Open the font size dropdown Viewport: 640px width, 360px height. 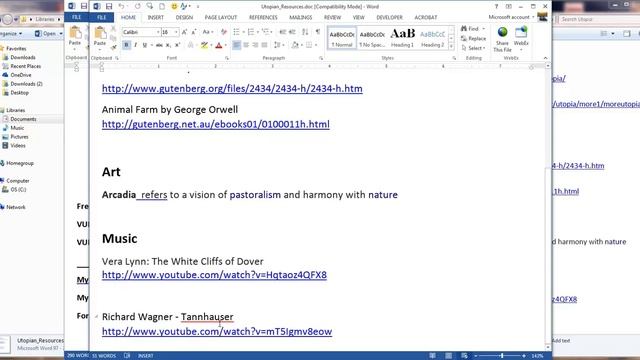tap(176, 32)
